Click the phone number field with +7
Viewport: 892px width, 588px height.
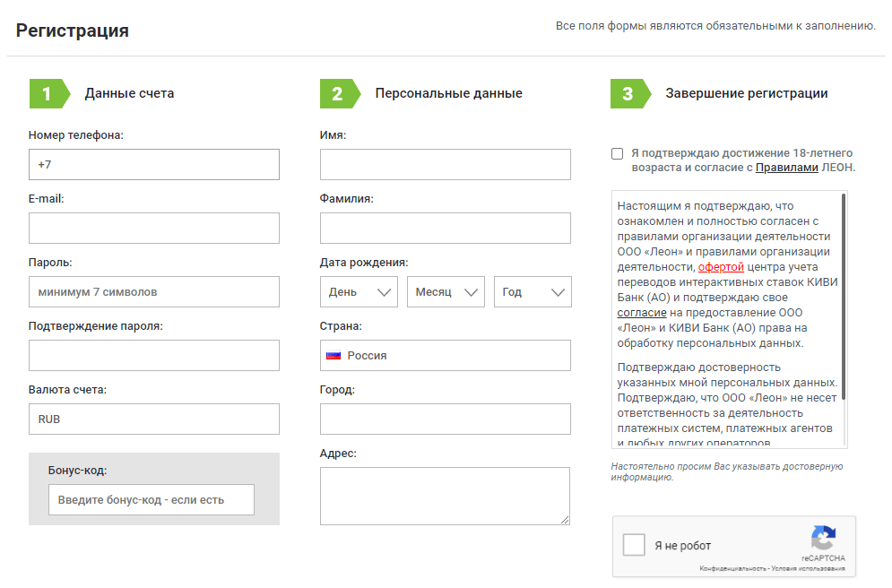pos(154,165)
